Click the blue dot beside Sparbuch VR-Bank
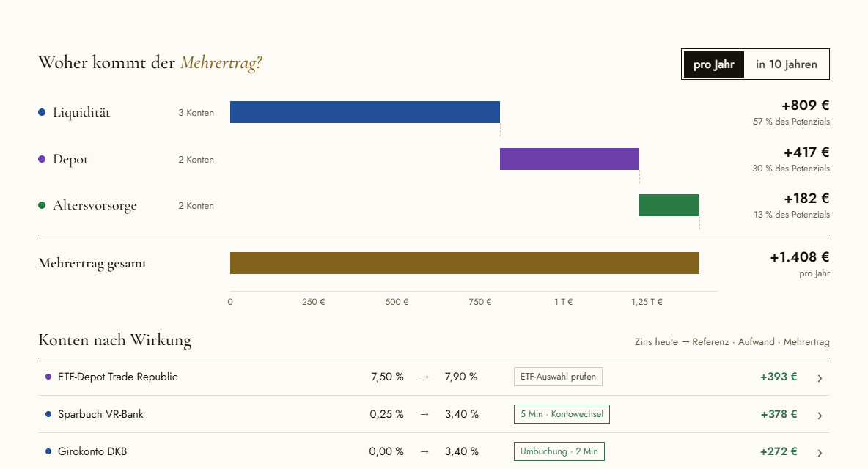Image resolution: width=868 pixels, height=469 pixels. [x=48, y=414]
